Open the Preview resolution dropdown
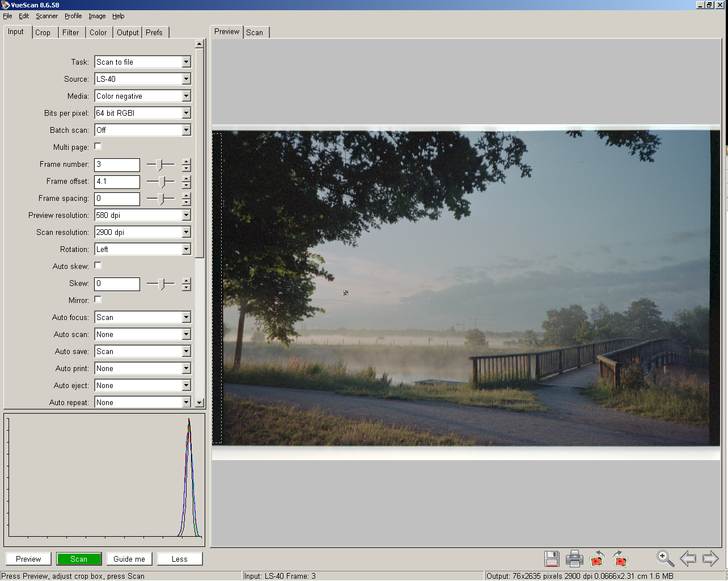 [x=142, y=215]
